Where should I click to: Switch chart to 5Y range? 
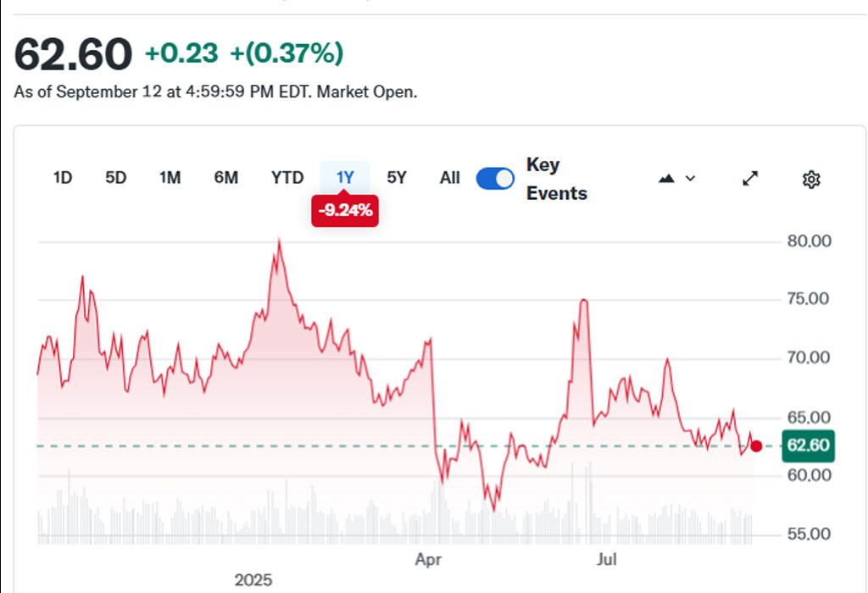(x=397, y=178)
